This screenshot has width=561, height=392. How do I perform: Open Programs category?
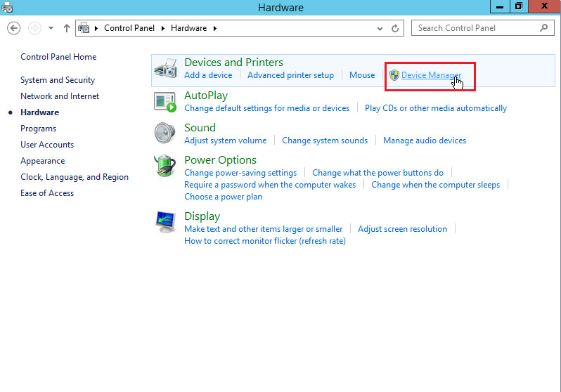coord(38,129)
